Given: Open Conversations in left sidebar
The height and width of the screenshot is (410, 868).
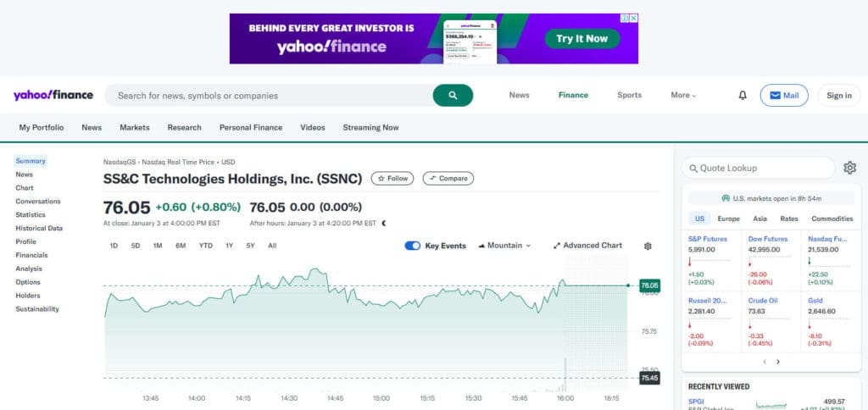Looking at the screenshot, I should [x=38, y=202].
